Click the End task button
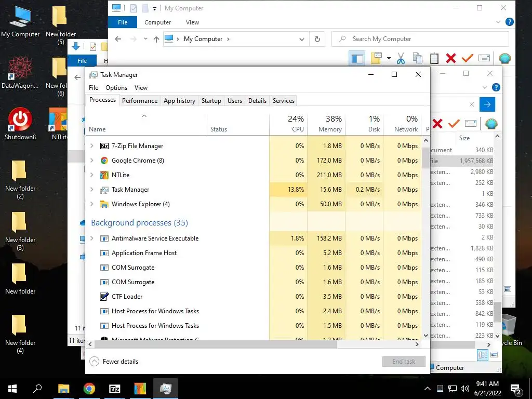This screenshot has width=532, height=399. [x=404, y=362]
